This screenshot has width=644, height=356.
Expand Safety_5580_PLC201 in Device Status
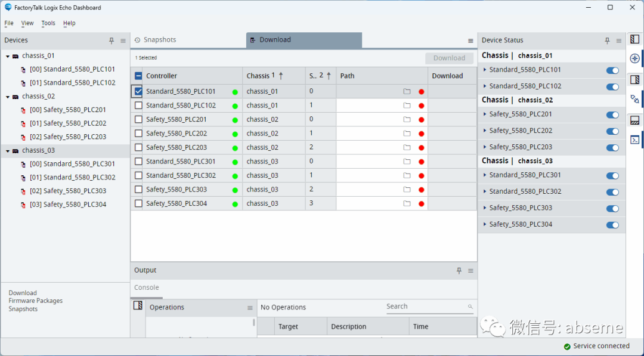click(x=485, y=114)
